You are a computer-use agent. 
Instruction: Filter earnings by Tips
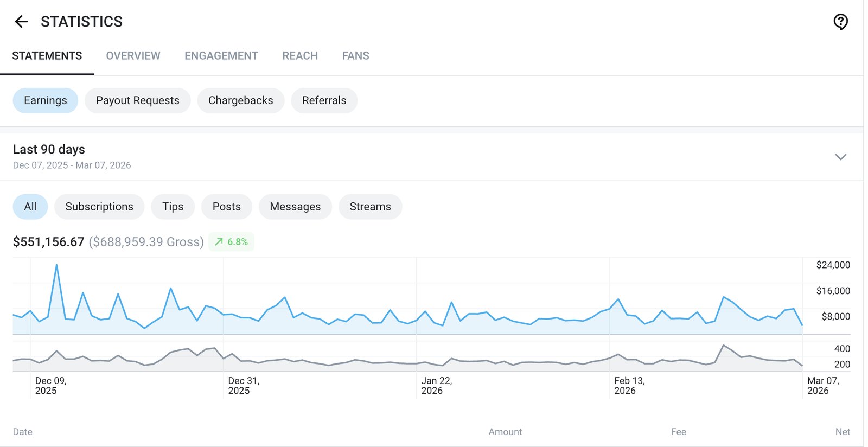173,207
